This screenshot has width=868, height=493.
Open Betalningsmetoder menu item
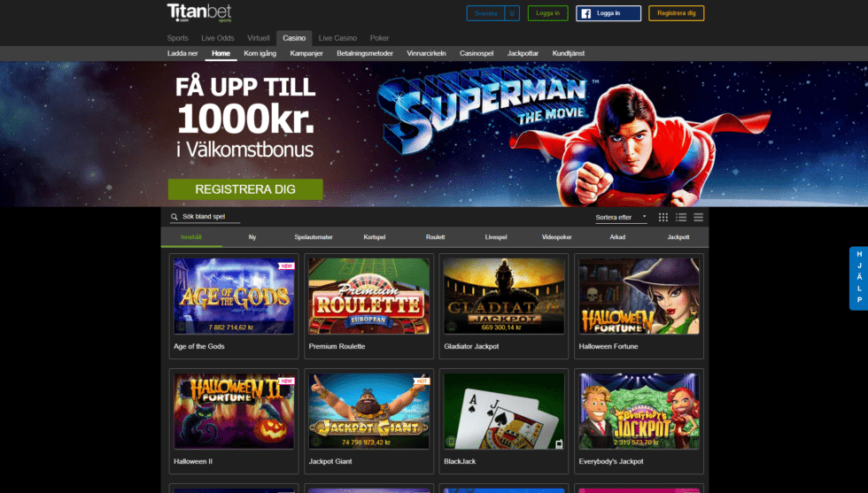coord(365,54)
